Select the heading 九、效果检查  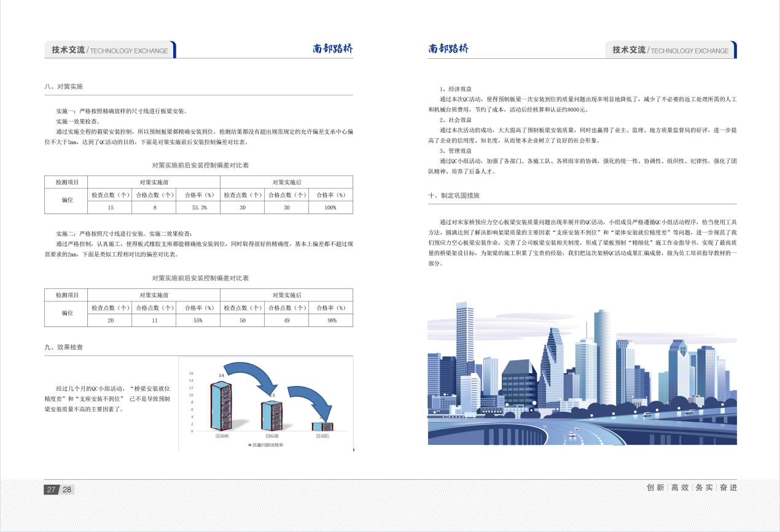click(x=63, y=347)
